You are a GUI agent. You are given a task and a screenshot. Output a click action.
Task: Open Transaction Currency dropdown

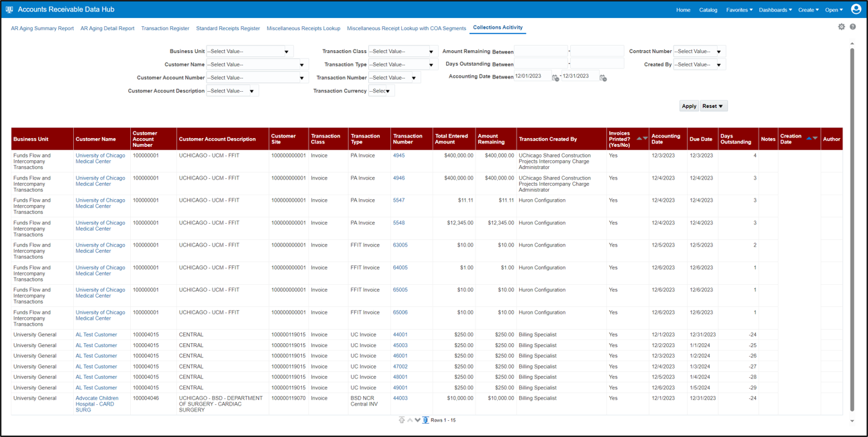(x=381, y=91)
